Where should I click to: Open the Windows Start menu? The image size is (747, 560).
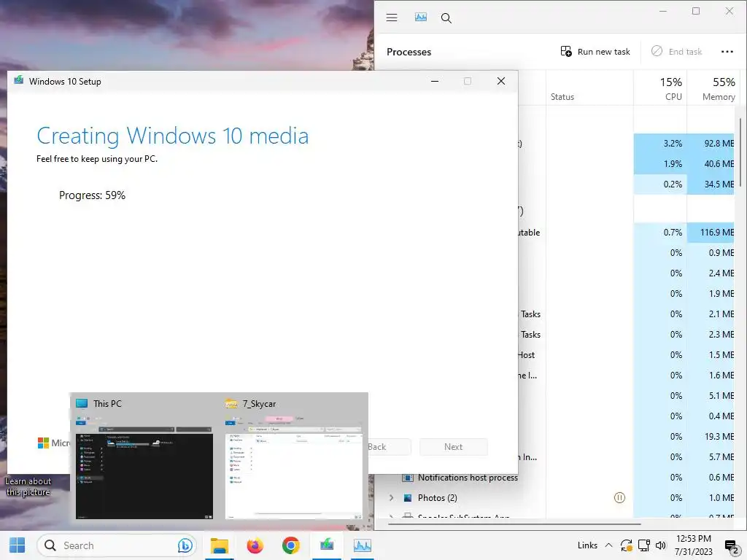[x=18, y=545]
